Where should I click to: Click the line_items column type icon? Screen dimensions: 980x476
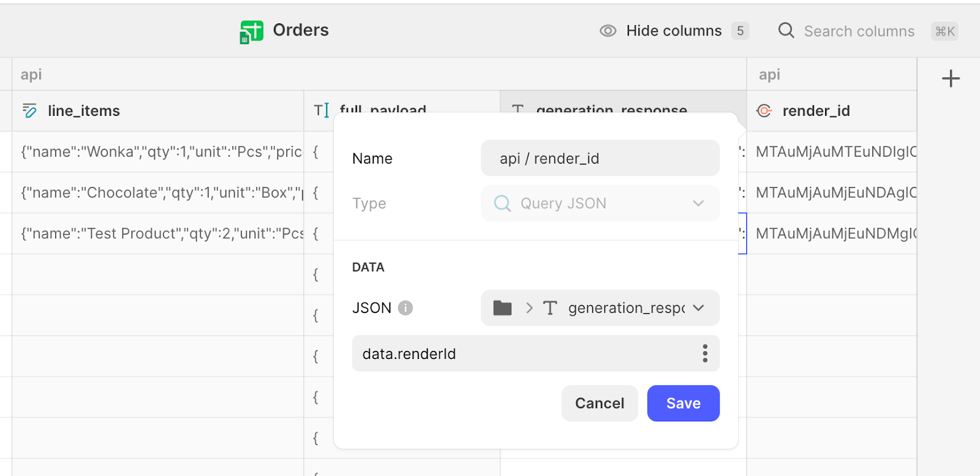click(29, 110)
